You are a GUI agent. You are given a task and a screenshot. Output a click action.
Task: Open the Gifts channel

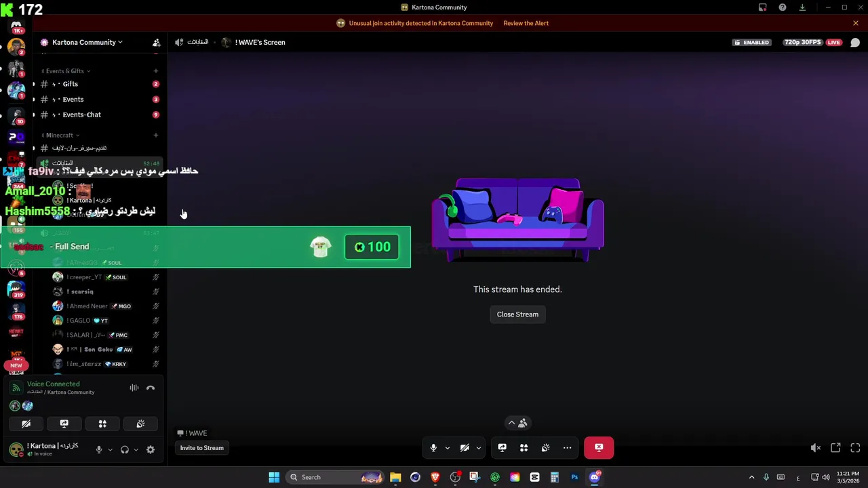[98, 84]
